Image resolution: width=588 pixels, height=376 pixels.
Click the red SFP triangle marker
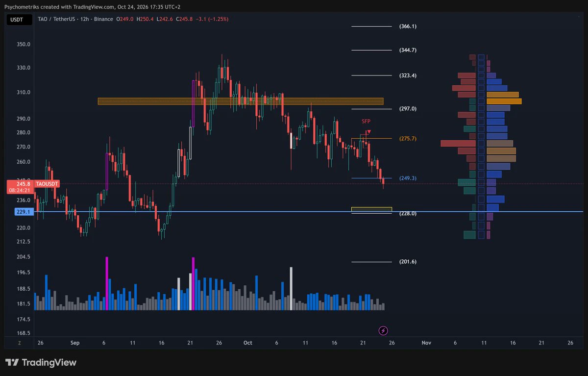[368, 132]
